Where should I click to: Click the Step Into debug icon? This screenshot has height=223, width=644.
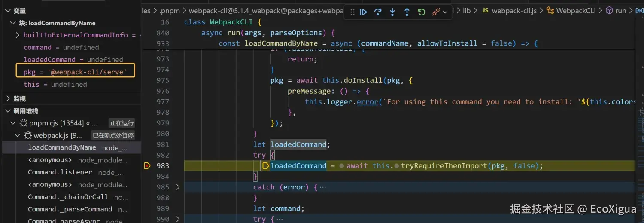(392, 12)
